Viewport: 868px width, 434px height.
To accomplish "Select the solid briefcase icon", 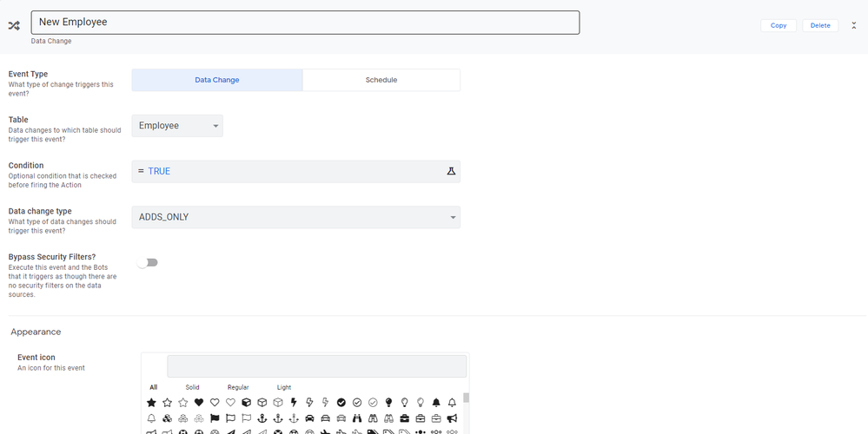I will tap(405, 418).
